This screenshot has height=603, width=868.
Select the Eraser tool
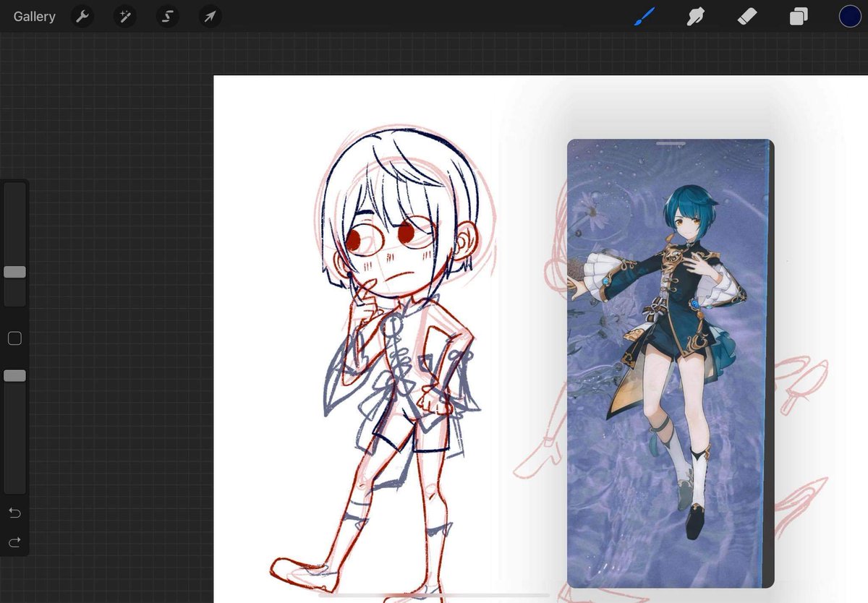tap(746, 16)
